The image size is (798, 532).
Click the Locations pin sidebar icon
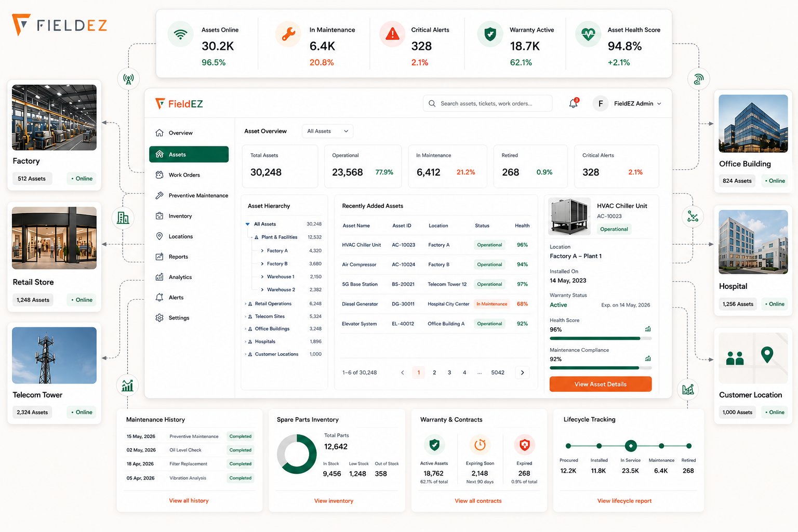(159, 236)
